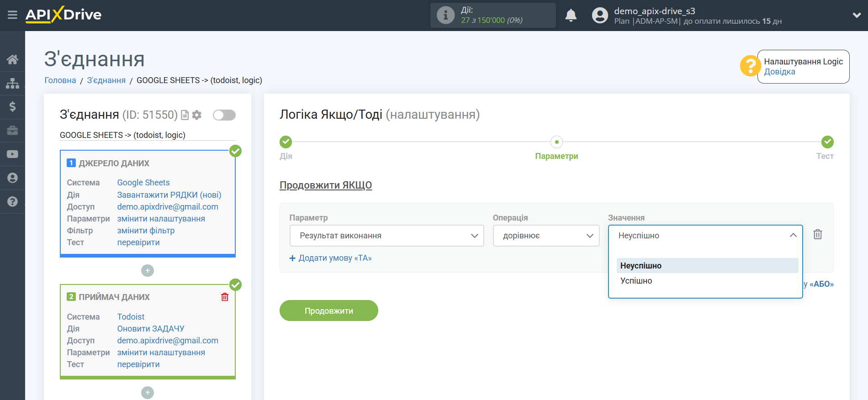
Task: Delete the data receiver block
Action: pyautogui.click(x=225, y=297)
